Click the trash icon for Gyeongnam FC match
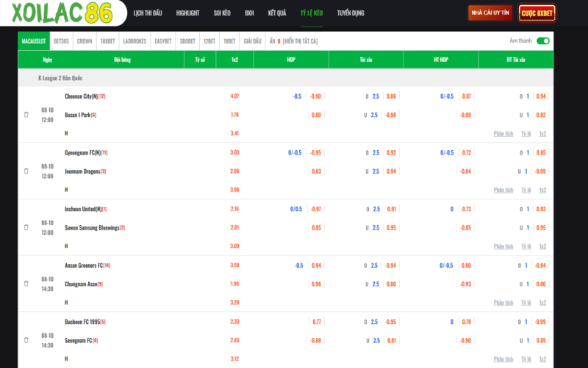 click(x=26, y=171)
